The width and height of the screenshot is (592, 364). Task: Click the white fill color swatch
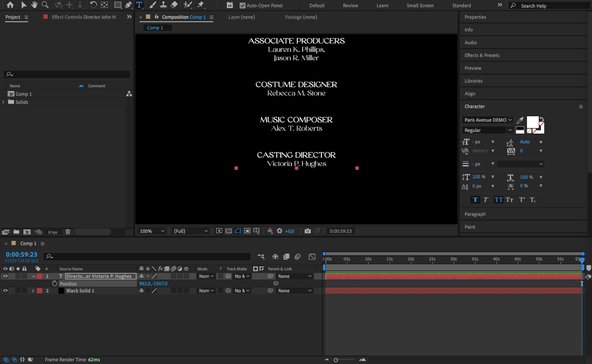532,122
